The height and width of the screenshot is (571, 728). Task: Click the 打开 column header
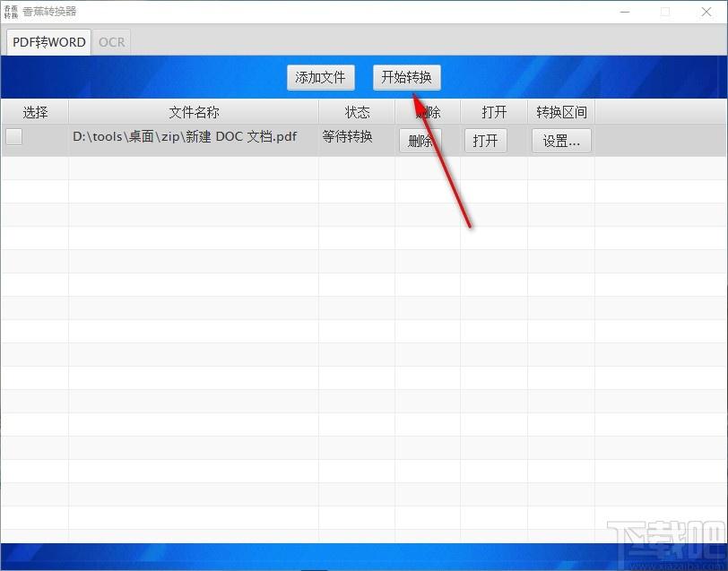coord(494,112)
